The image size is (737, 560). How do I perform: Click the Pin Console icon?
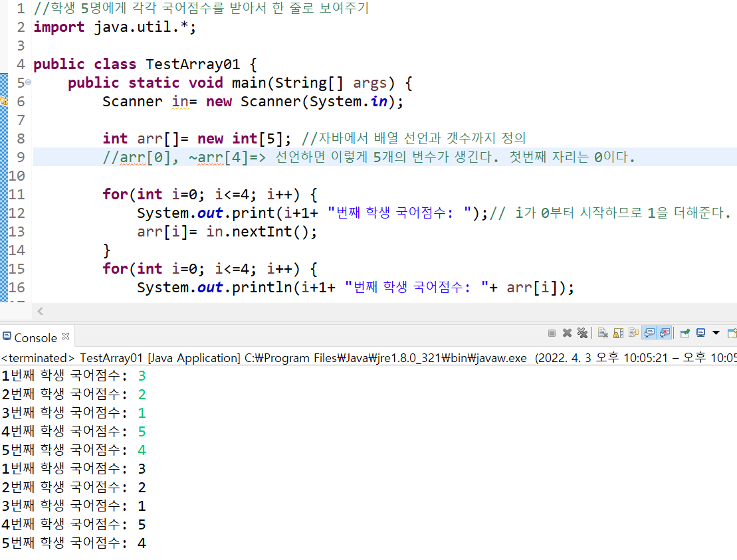tap(685, 333)
